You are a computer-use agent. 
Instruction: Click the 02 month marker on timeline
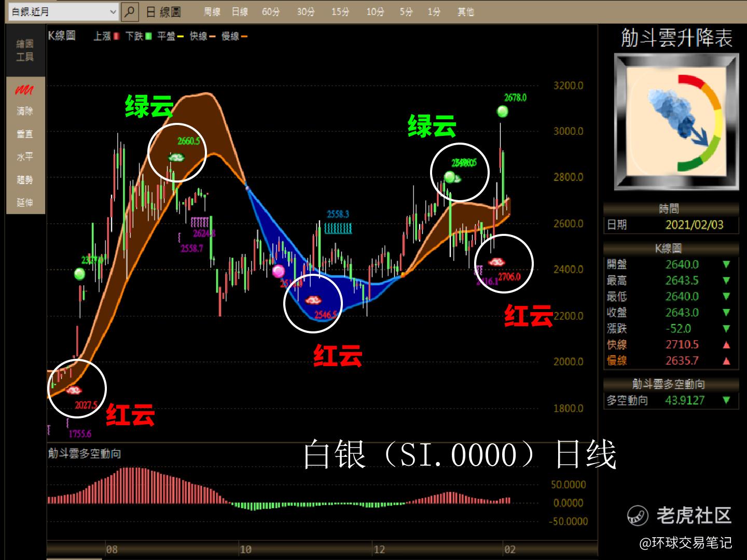pyautogui.click(x=510, y=550)
